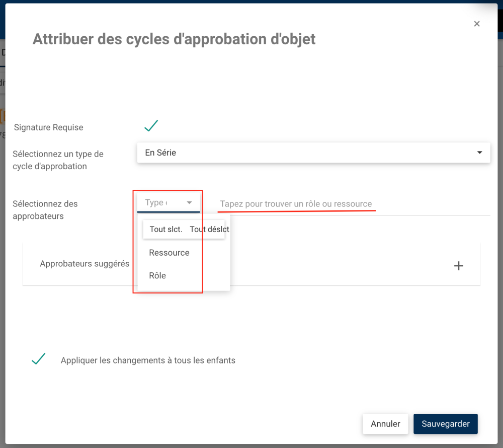
Task: Click the Attribuer des cycles d'approbation title
Action: [x=174, y=39]
